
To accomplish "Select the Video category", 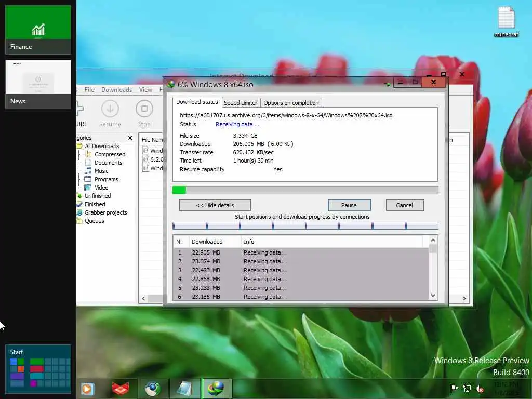I will pos(101,188).
